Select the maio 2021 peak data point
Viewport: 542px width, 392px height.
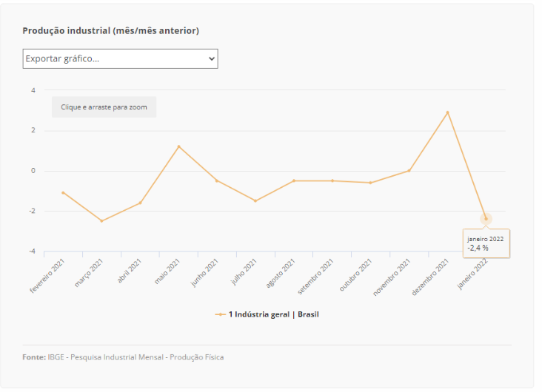point(178,146)
